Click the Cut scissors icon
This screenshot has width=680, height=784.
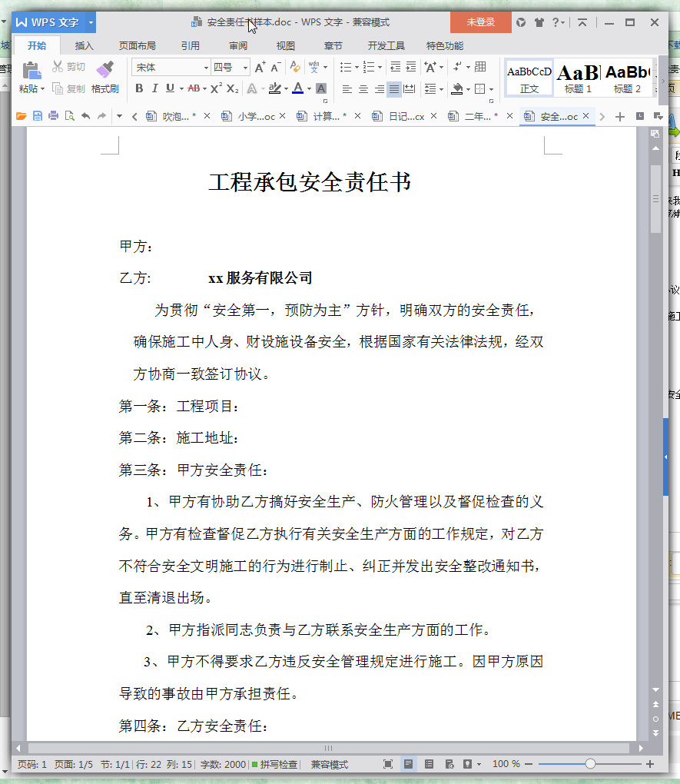tap(58, 67)
